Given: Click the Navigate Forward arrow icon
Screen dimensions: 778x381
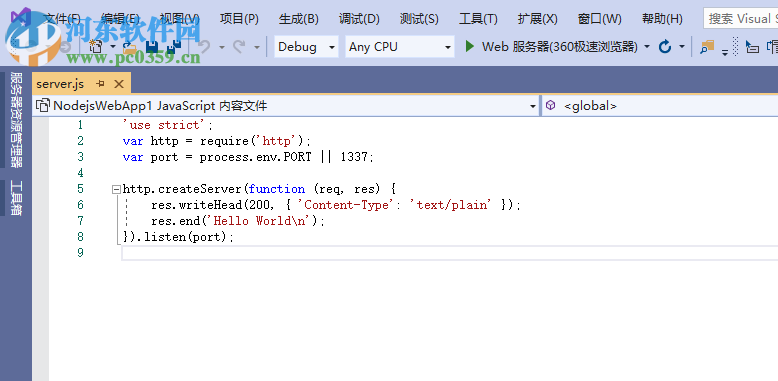Looking at the screenshot, I should (x=64, y=47).
